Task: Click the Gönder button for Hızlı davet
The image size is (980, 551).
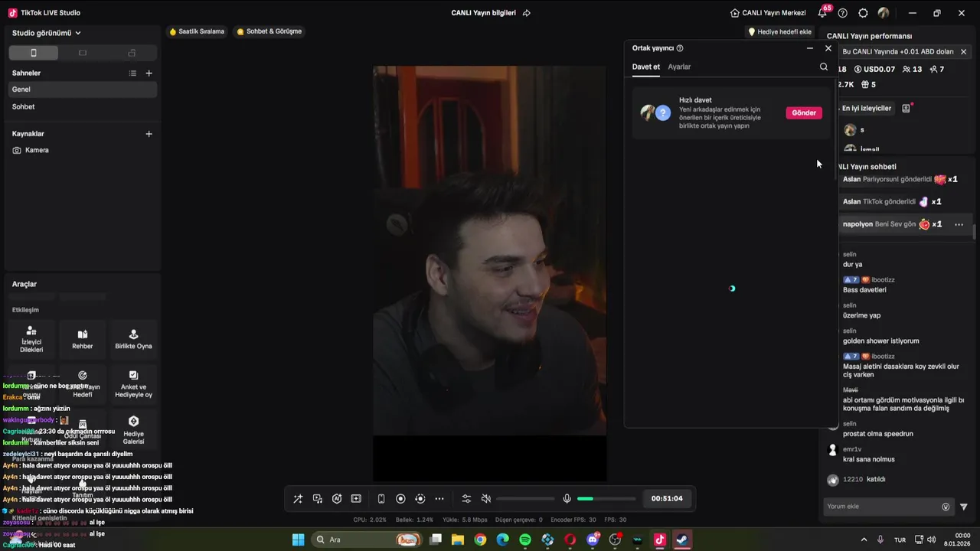Action: 804,112
